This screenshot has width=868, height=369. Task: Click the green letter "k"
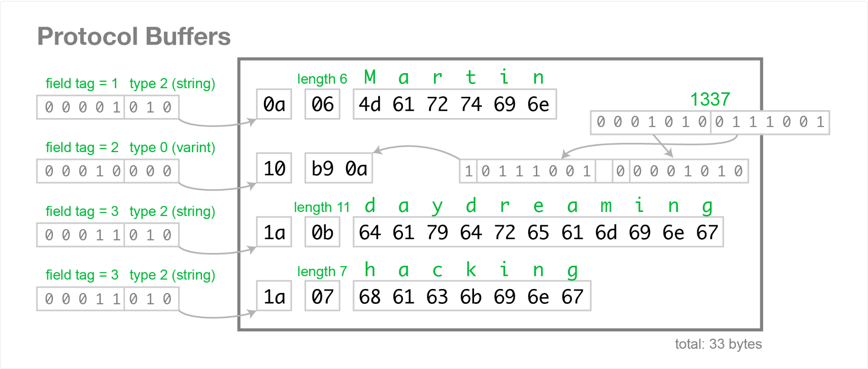(x=471, y=269)
